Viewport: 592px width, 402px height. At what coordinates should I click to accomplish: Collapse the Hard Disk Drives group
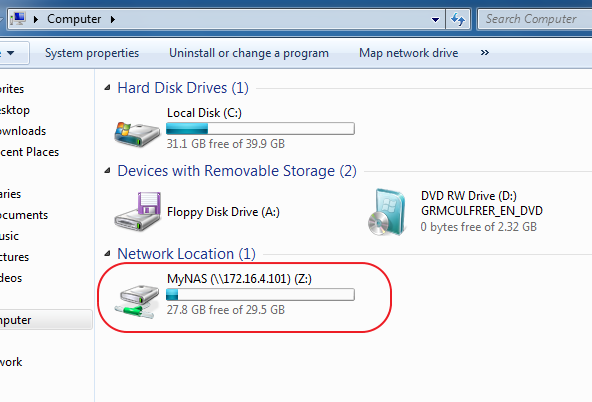click(108, 88)
